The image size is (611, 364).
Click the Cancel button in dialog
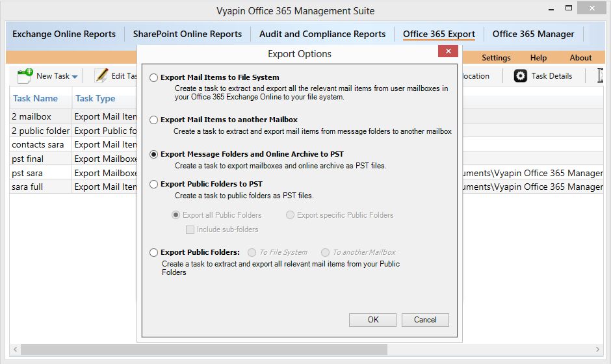click(x=425, y=320)
